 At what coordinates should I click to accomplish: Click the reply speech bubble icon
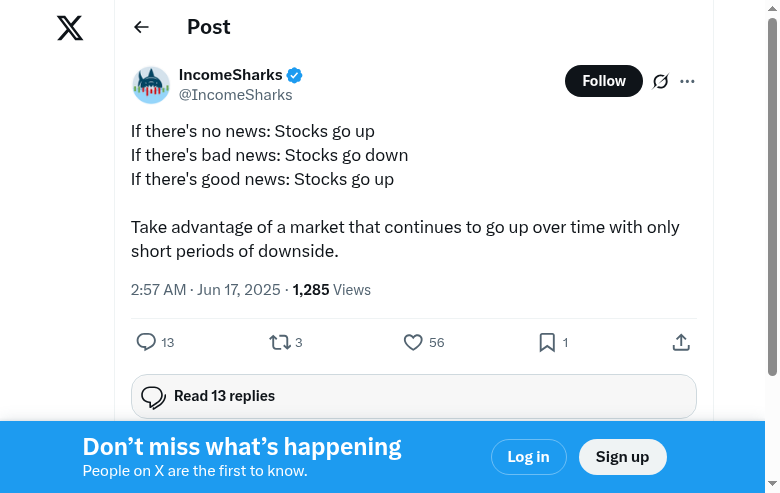click(x=146, y=342)
